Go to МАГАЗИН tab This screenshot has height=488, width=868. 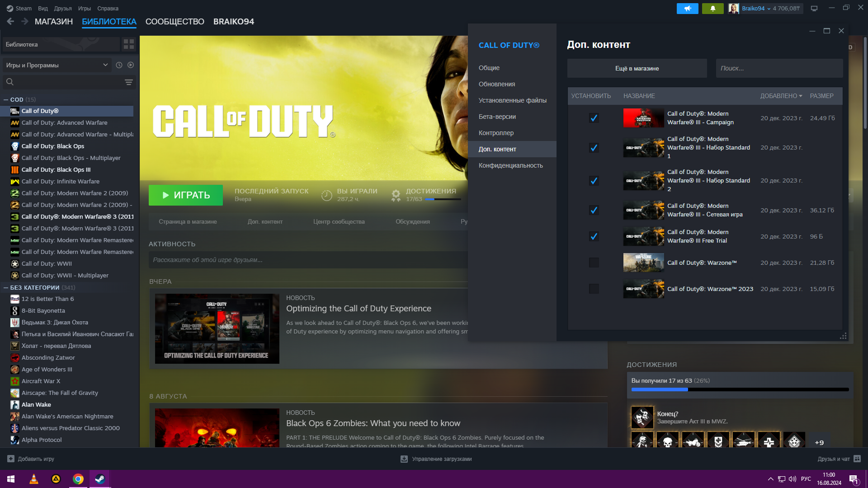tap(54, 22)
